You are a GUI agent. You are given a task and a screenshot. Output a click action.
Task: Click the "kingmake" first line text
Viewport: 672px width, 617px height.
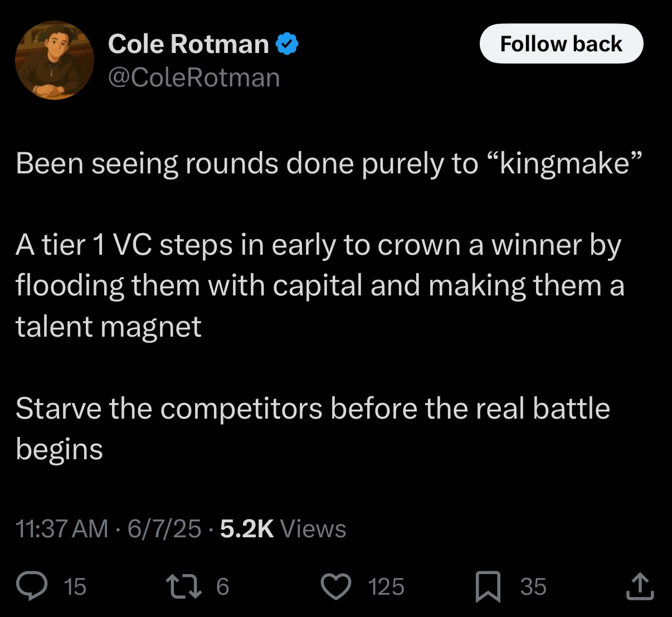click(x=329, y=164)
